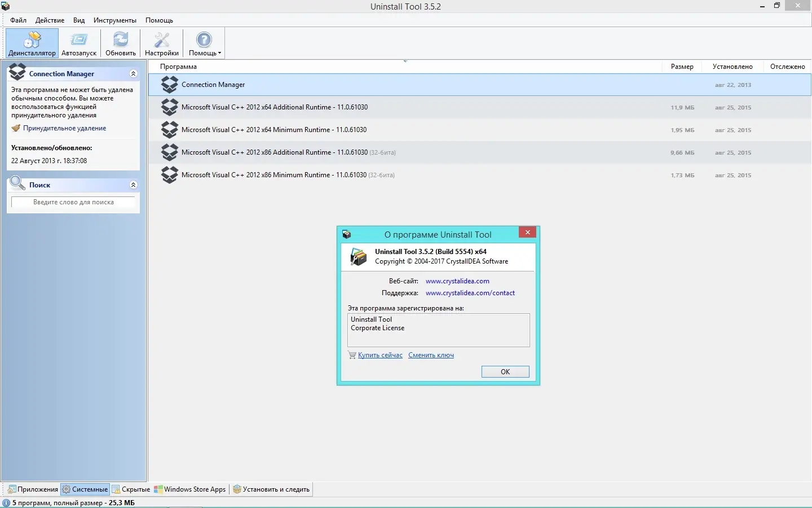This screenshot has height=508, width=812.
Task: Click Uninstall Tool logo in about dialog
Action: (x=359, y=256)
